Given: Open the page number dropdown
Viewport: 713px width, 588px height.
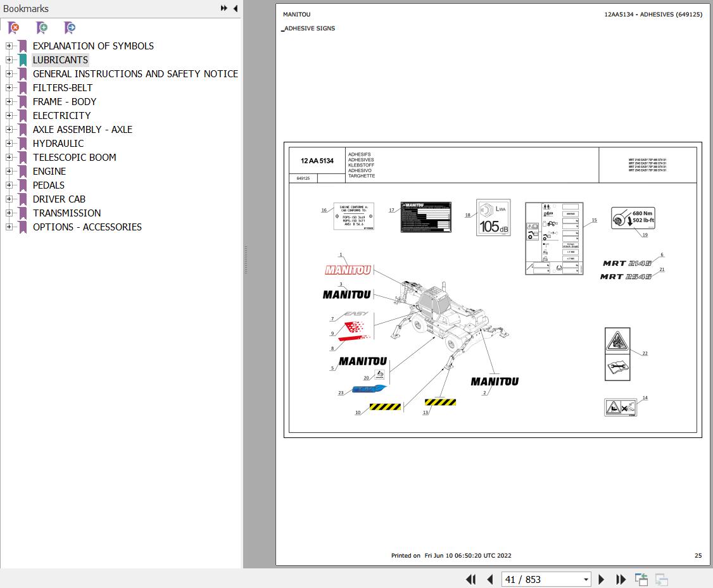Looking at the screenshot, I should pos(586,579).
